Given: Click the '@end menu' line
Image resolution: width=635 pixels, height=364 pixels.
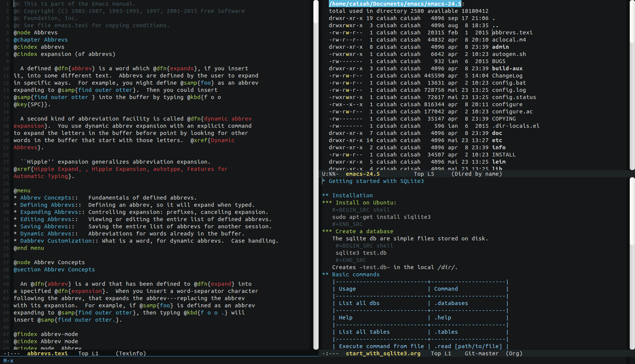Looking at the screenshot, I should click(29, 248).
